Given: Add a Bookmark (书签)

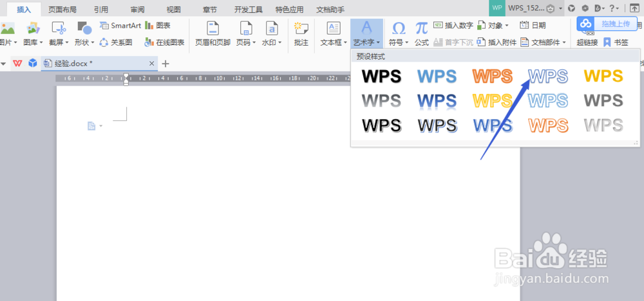Looking at the screenshot, I should point(616,42).
